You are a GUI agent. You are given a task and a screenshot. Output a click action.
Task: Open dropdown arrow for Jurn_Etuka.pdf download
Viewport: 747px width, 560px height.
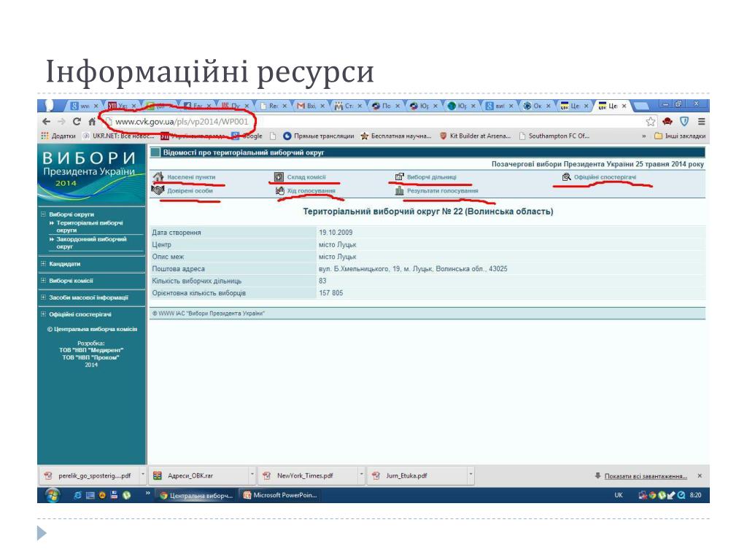point(471,475)
